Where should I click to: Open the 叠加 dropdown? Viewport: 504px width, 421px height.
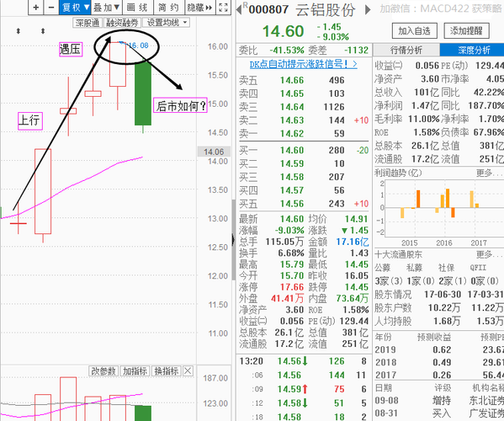107,7
